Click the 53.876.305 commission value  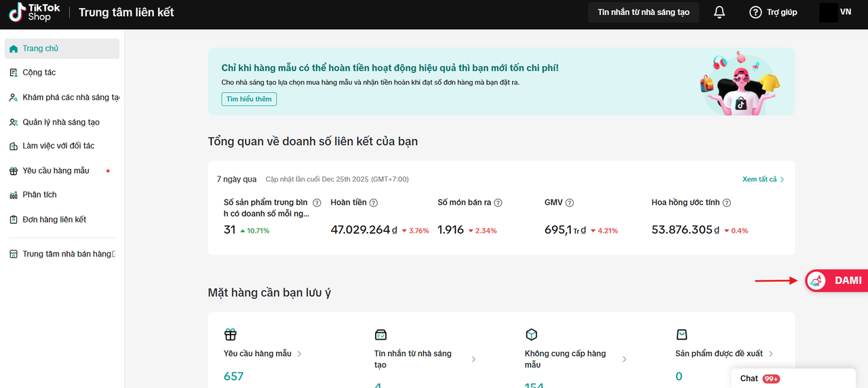(686, 230)
